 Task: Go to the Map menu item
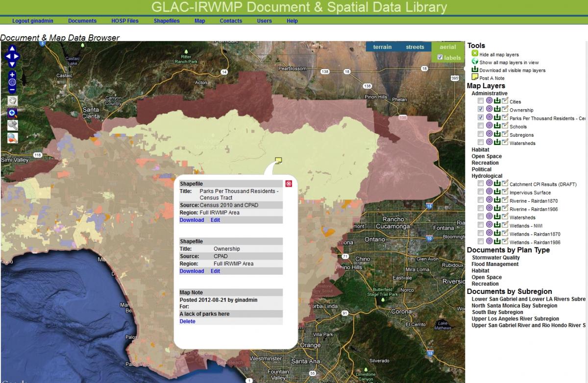coord(199,21)
